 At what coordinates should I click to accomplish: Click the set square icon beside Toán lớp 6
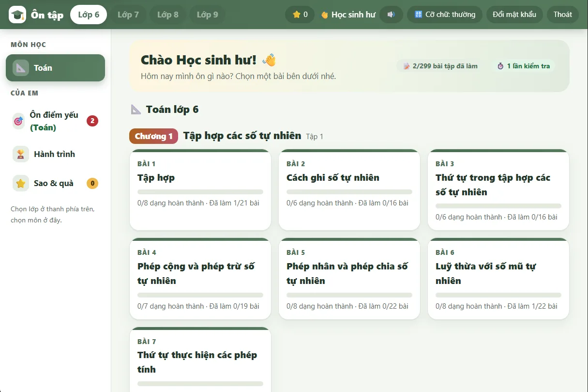136,109
